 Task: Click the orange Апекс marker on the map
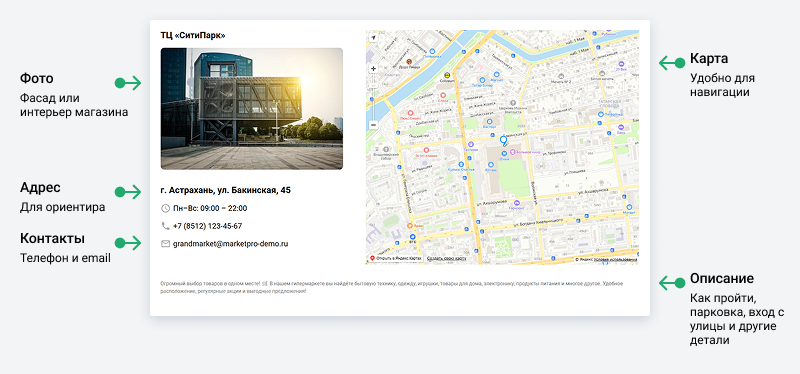tap(410, 226)
